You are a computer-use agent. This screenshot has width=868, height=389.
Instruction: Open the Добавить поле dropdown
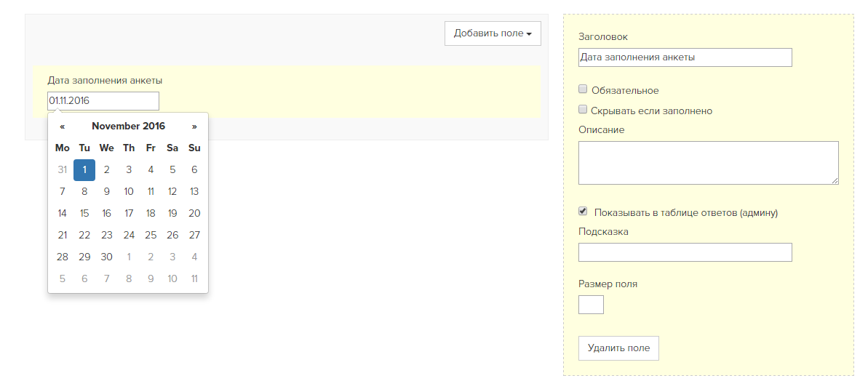click(x=493, y=33)
